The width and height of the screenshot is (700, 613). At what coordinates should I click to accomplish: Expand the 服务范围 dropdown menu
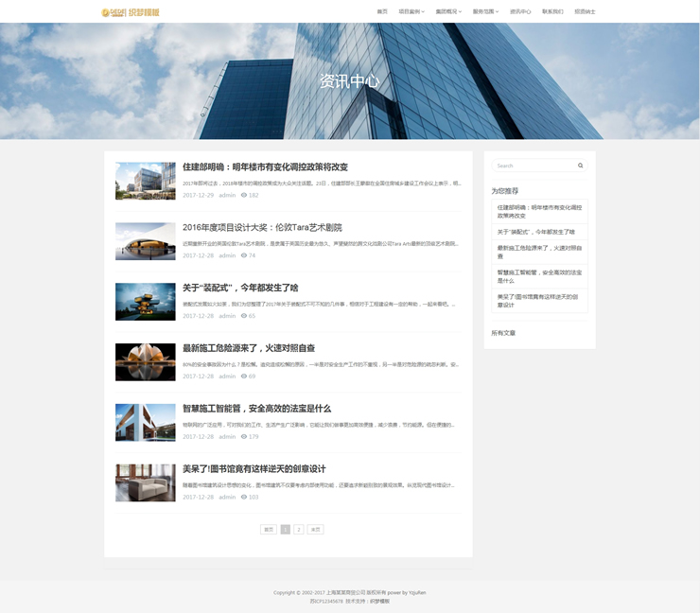tap(485, 12)
